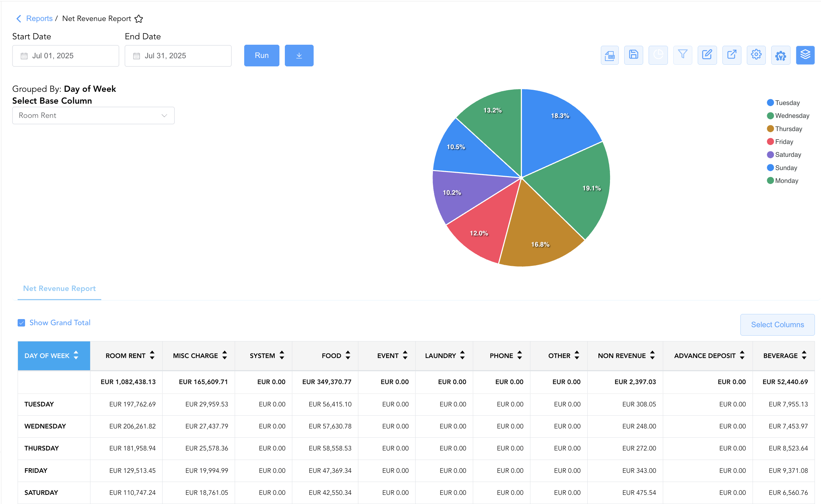Go to Reports breadcrumb link
821x504 pixels.
tap(39, 19)
